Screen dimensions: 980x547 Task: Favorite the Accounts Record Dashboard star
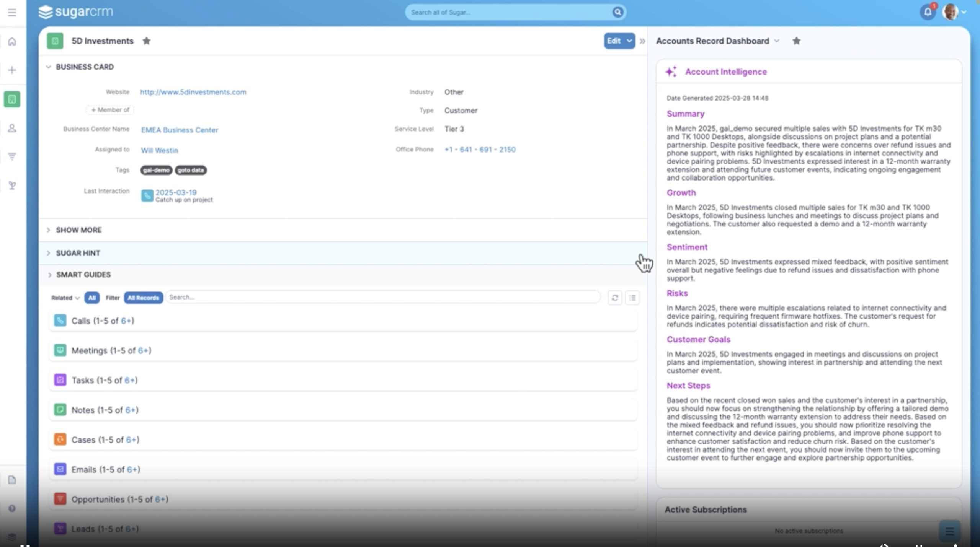pyautogui.click(x=796, y=41)
